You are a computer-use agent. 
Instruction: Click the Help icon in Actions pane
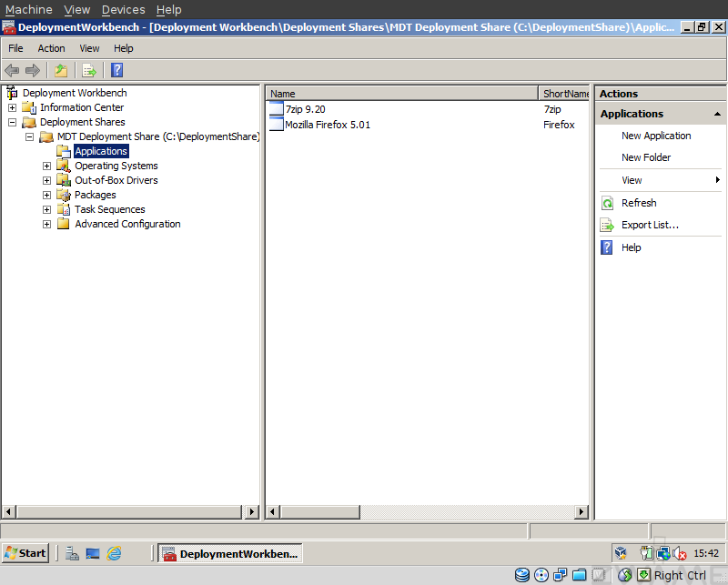pyautogui.click(x=607, y=247)
